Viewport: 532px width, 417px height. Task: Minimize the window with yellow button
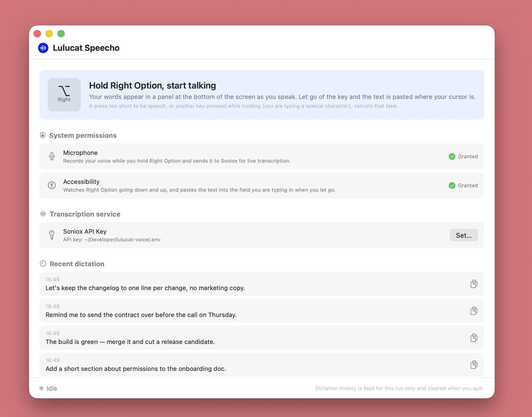click(49, 34)
